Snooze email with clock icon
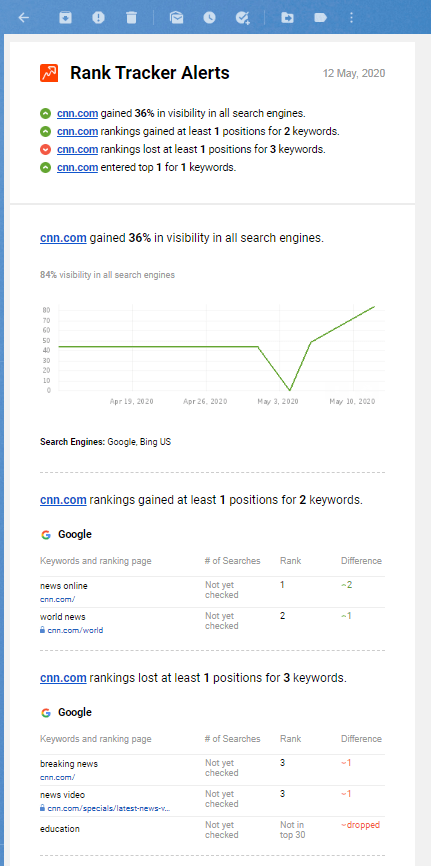This screenshot has height=866, width=431. [209, 18]
